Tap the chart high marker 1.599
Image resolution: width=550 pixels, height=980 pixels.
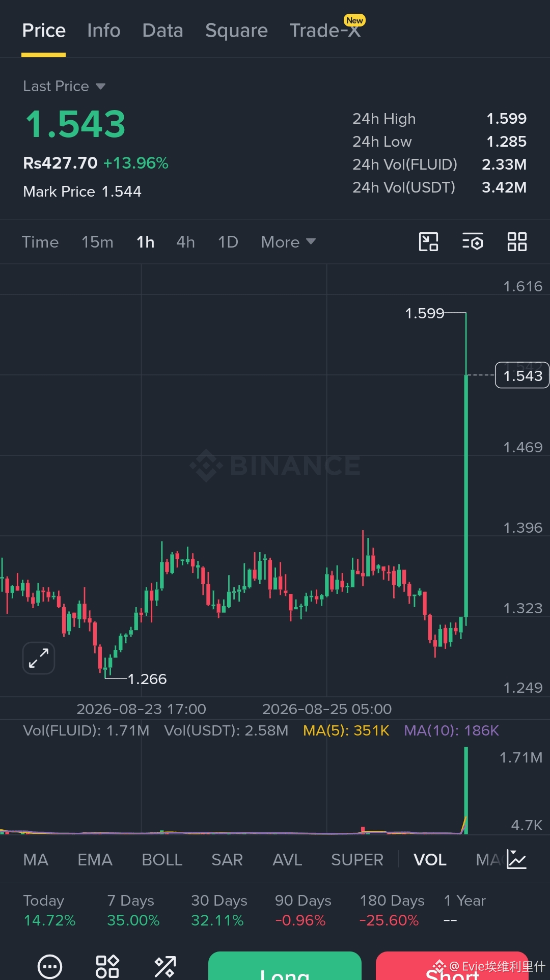tap(425, 313)
